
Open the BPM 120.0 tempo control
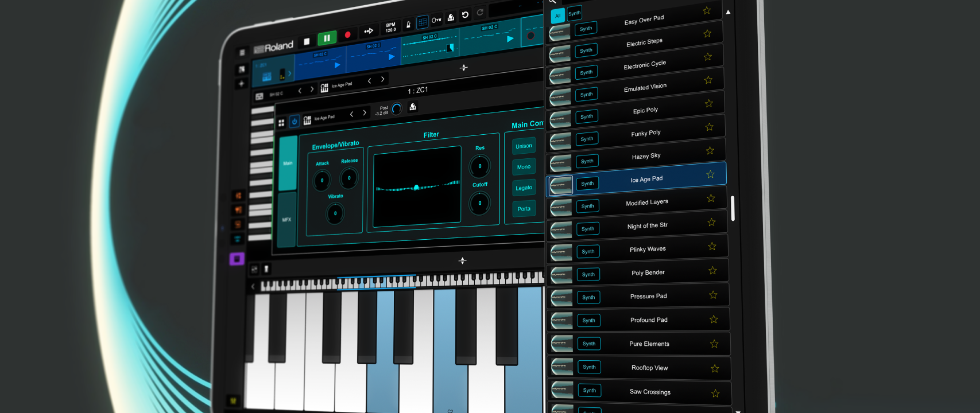point(390,28)
